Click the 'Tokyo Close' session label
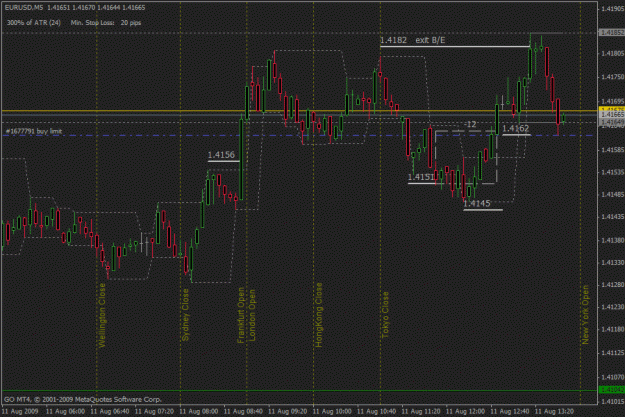Screen dimensions: 625x417 click(x=385, y=315)
